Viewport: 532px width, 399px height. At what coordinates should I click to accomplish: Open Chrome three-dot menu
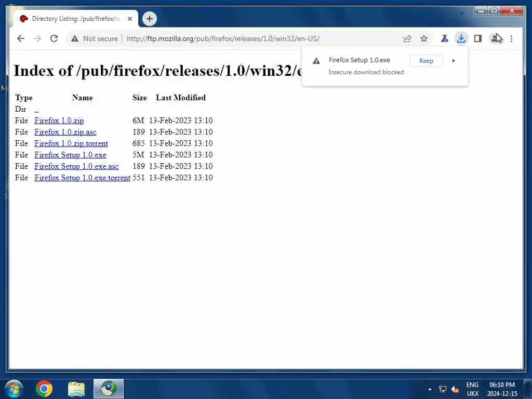tap(511, 38)
